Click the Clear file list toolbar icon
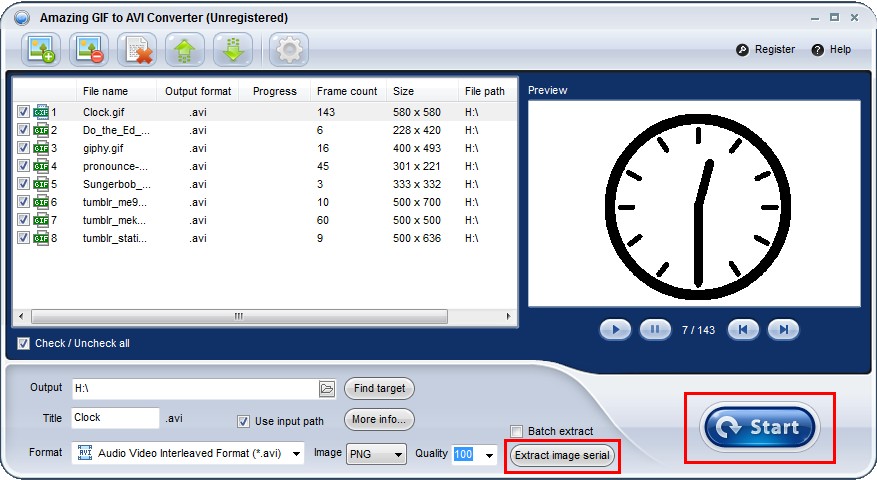This screenshot has width=877, height=480. pos(137,50)
